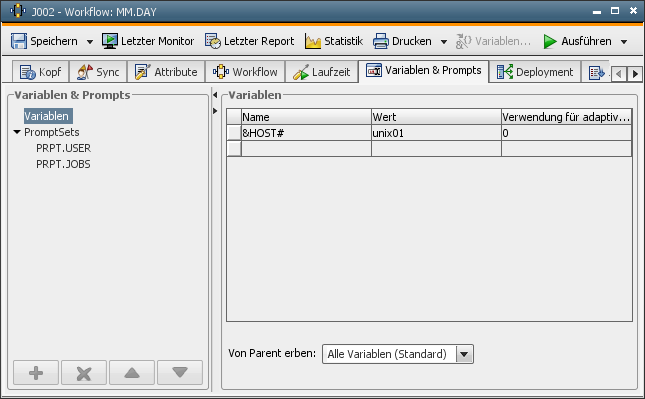Image resolution: width=645 pixels, height=399 pixels.
Task: Open the Drucken dropdown arrow
Action: [443, 42]
